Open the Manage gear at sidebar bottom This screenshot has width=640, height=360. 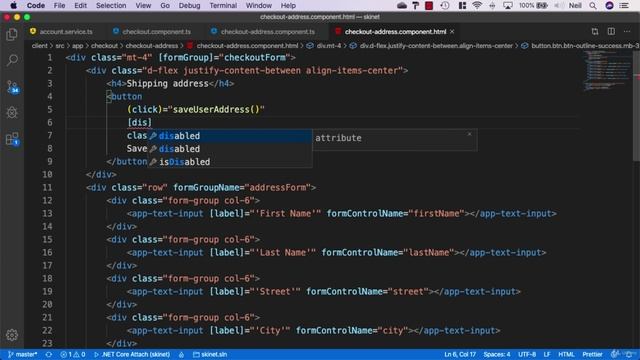pos(12,335)
